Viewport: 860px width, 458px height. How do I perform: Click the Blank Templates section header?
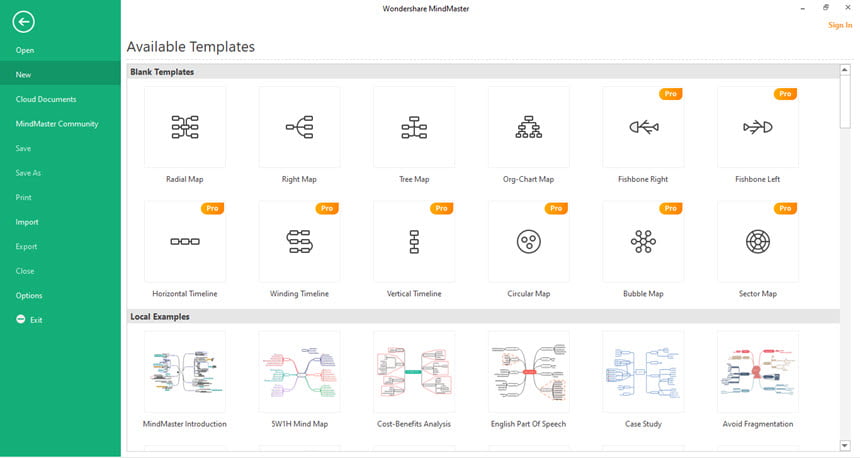pyautogui.click(x=483, y=72)
